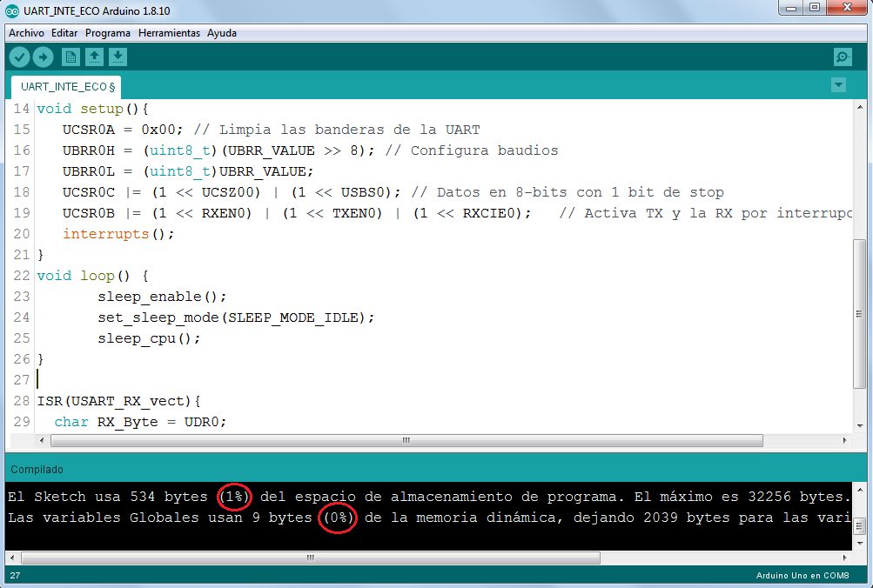The height and width of the screenshot is (588, 873).
Task: Click 'void setup(){' on line 14
Action: tap(92, 109)
